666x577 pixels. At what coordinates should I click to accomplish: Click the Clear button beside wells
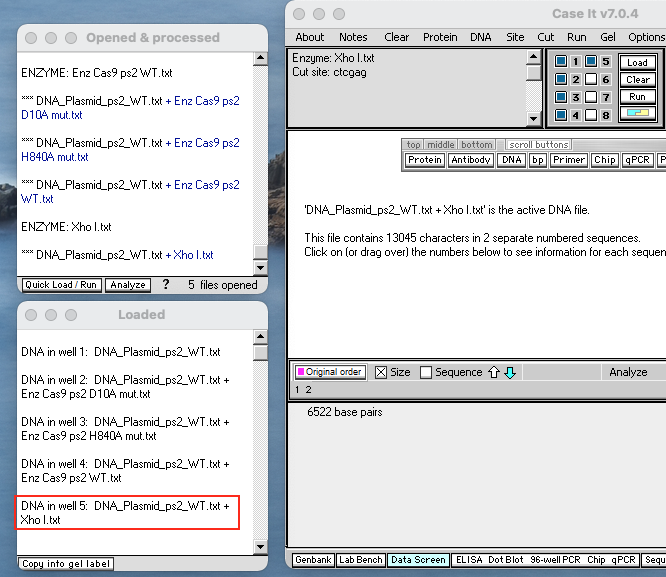637,79
